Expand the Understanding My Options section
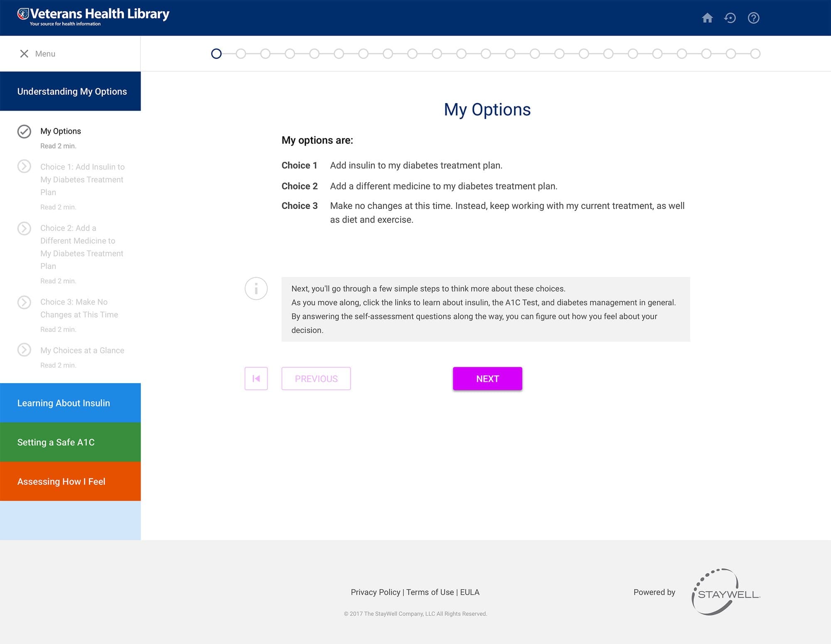Image resolution: width=831 pixels, height=644 pixels. (x=70, y=91)
